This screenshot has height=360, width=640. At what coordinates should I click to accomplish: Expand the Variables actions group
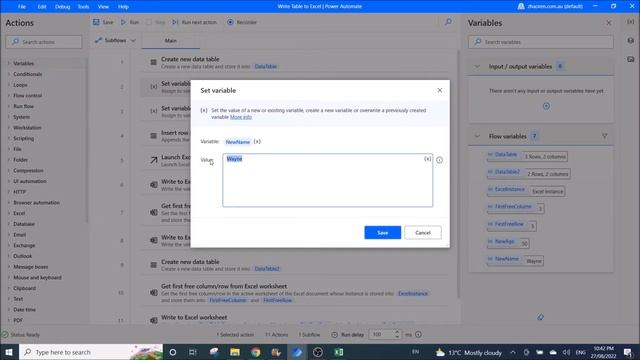click(x=23, y=63)
